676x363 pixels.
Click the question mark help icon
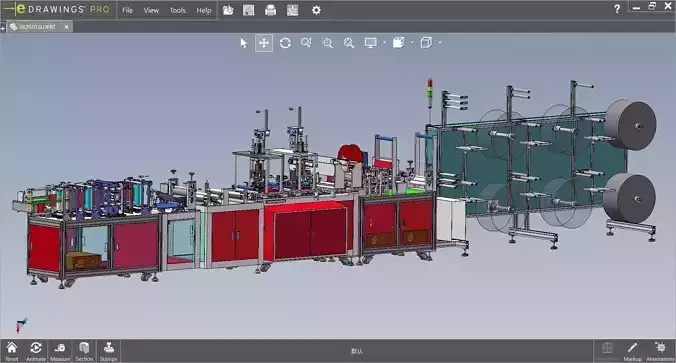click(617, 9)
